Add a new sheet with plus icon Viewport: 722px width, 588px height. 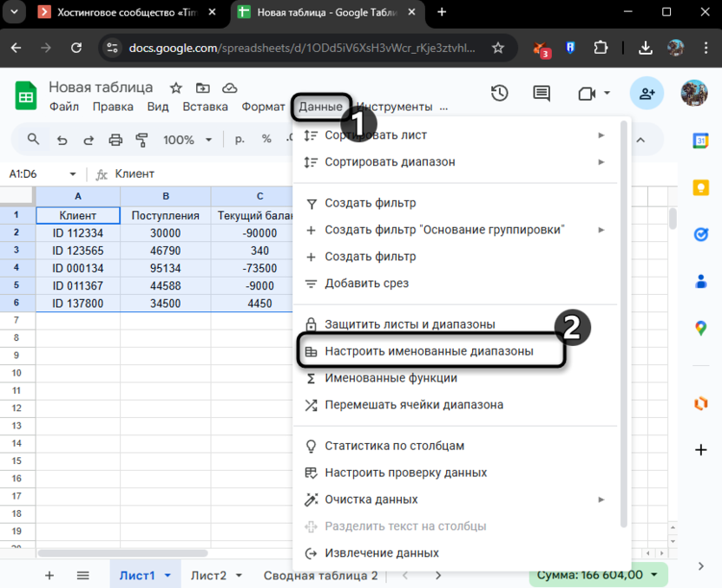coord(49,575)
